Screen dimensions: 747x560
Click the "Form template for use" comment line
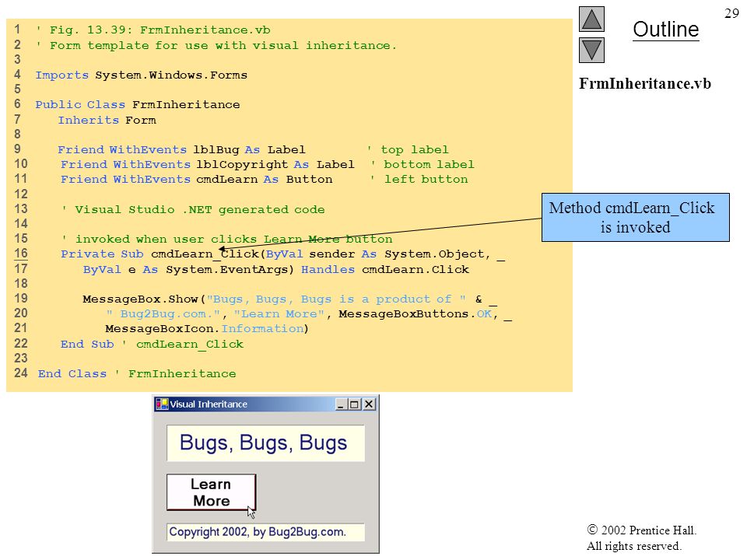click(216, 45)
